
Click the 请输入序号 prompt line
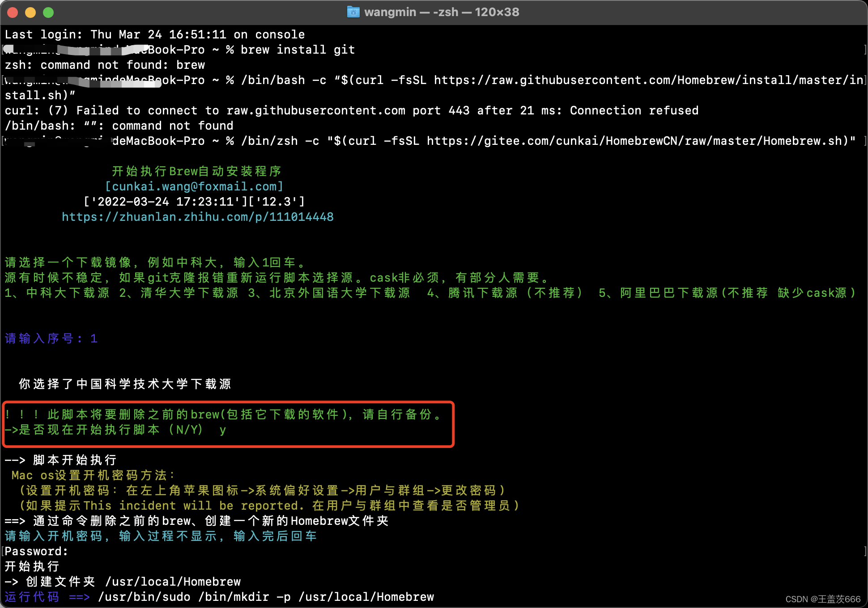51,338
